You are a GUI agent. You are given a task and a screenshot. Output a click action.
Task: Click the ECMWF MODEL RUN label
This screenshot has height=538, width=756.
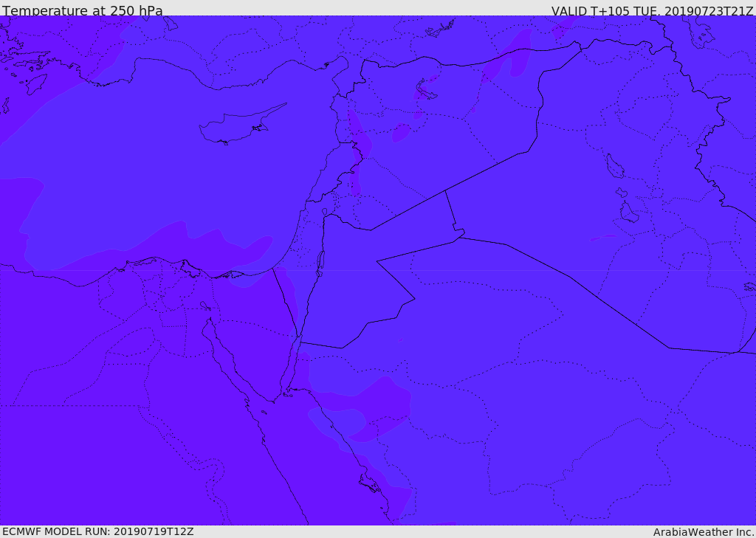[98, 532]
